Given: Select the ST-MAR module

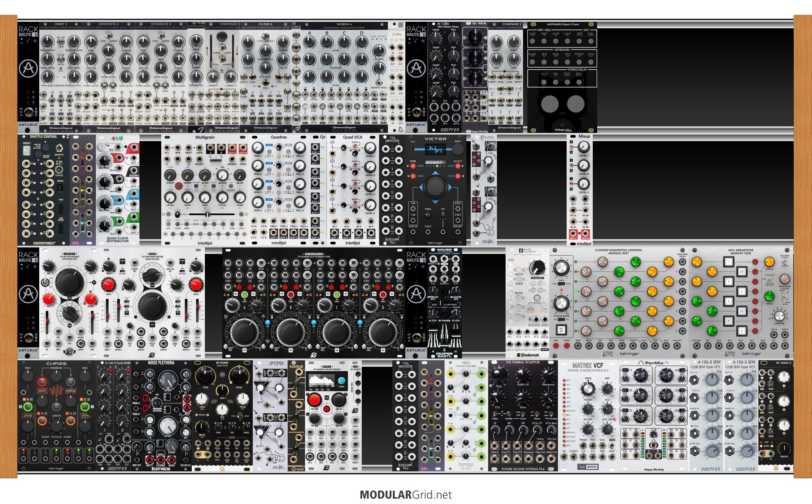Looking at the screenshot, I should tap(776, 416).
